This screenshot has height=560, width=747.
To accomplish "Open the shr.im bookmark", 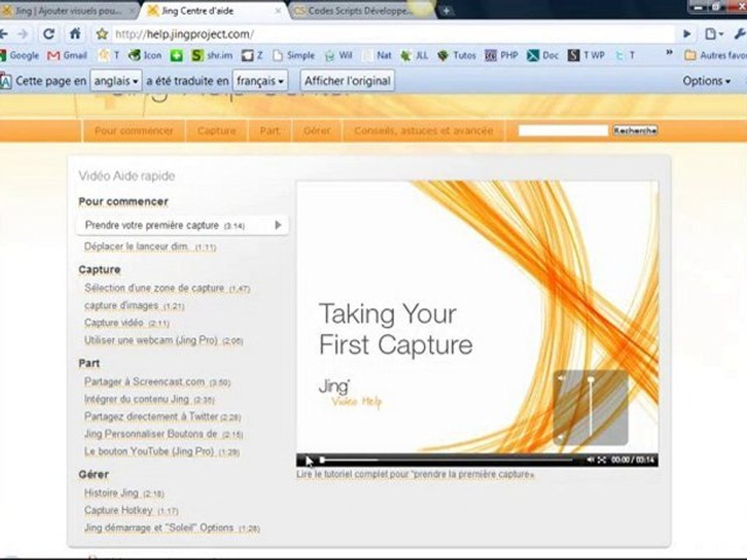I will (212, 55).
